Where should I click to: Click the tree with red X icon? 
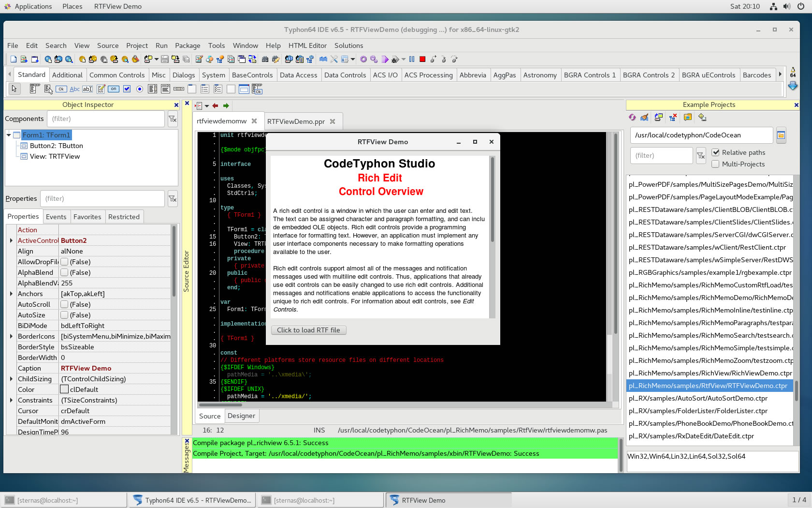673,117
